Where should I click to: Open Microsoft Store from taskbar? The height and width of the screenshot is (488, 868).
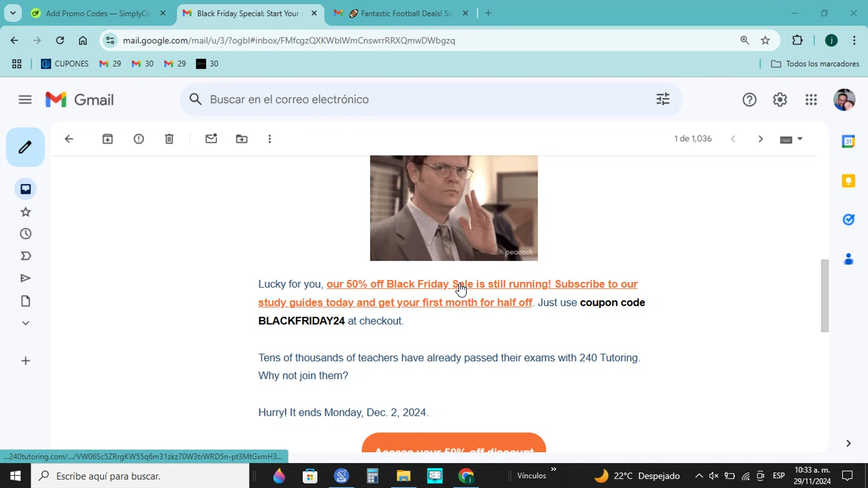tap(310, 476)
